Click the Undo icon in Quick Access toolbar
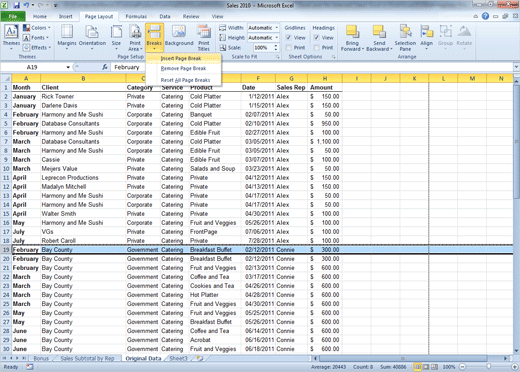This screenshot has width=520, height=372. (26, 5)
